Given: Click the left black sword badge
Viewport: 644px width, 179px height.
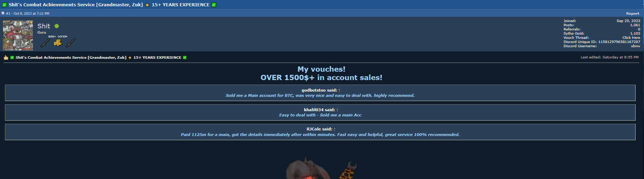Looking at the screenshot, I should pyautogui.click(x=45, y=43).
